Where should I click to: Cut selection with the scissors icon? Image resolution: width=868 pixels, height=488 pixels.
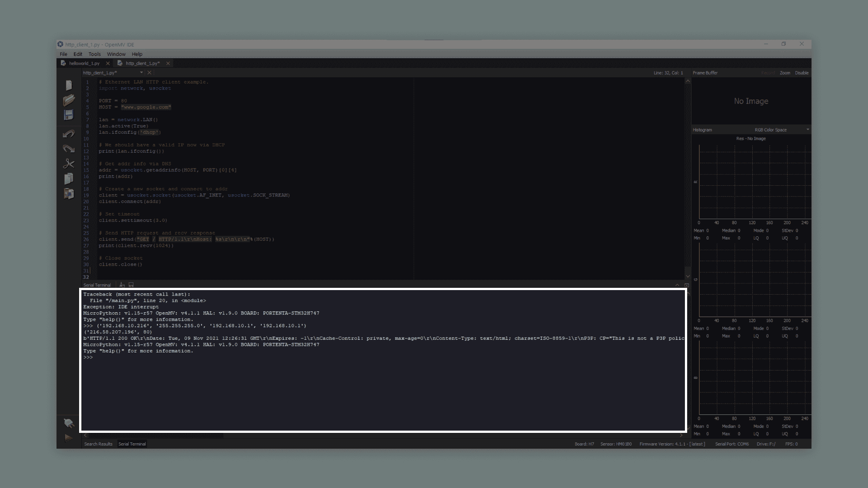tap(69, 164)
